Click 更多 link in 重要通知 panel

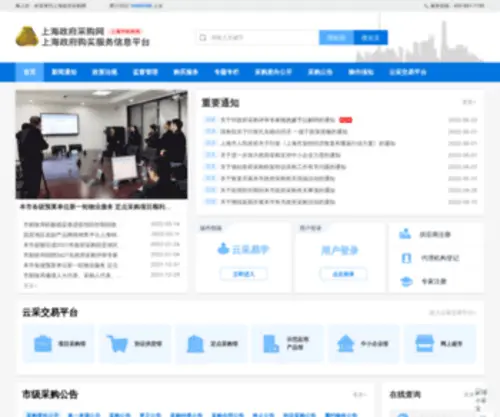click(469, 102)
